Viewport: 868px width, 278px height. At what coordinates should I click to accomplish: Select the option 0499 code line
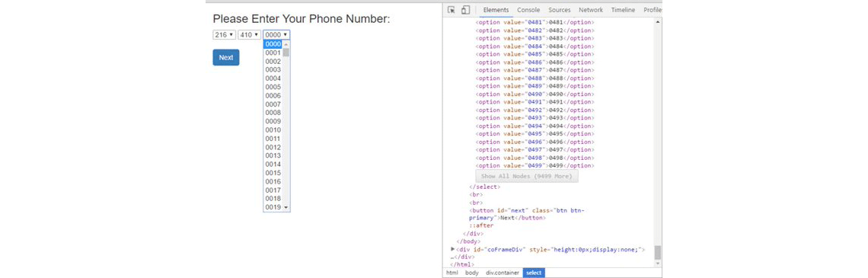(535, 165)
